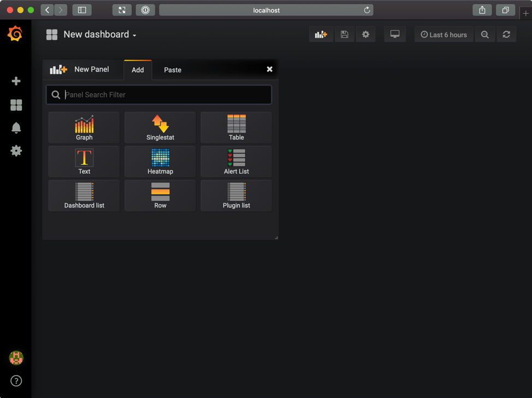Click the panel resize handle corner

click(276, 237)
